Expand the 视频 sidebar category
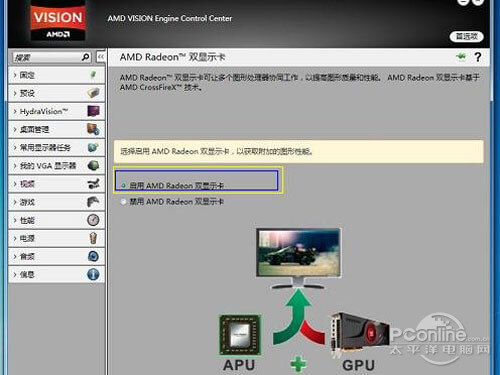 click(57, 184)
